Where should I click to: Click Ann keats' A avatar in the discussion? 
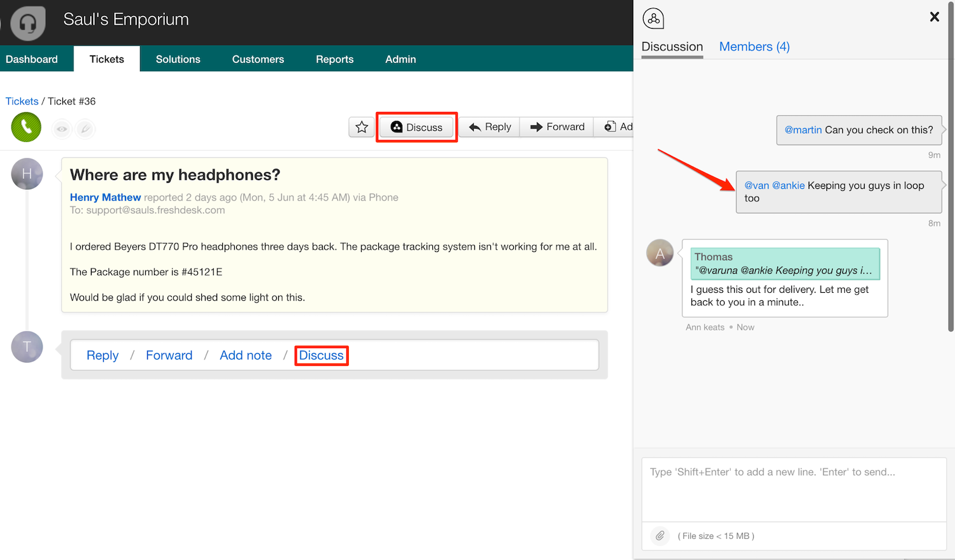(660, 253)
